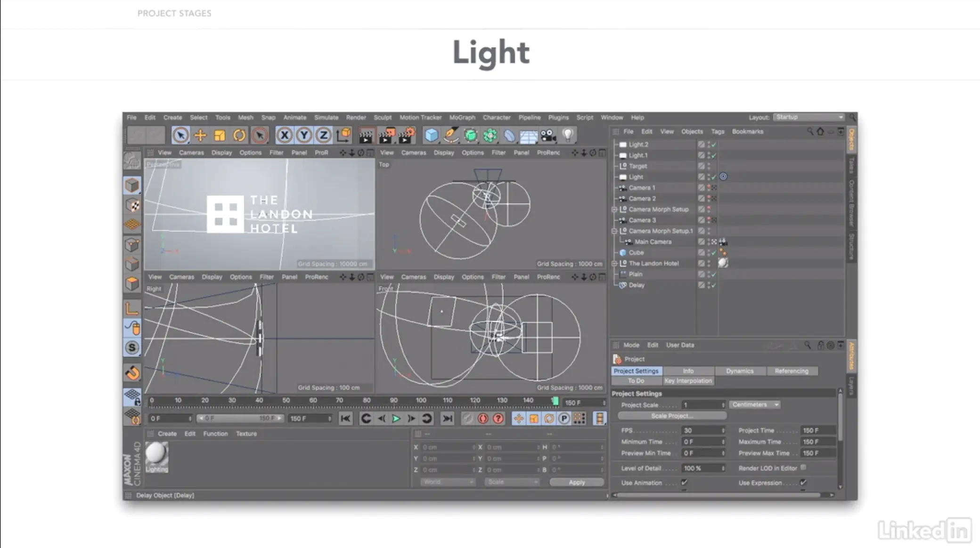The height and width of the screenshot is (548, 980).
Task: Add a Light via the bulb icon
Action: [568, 136]
